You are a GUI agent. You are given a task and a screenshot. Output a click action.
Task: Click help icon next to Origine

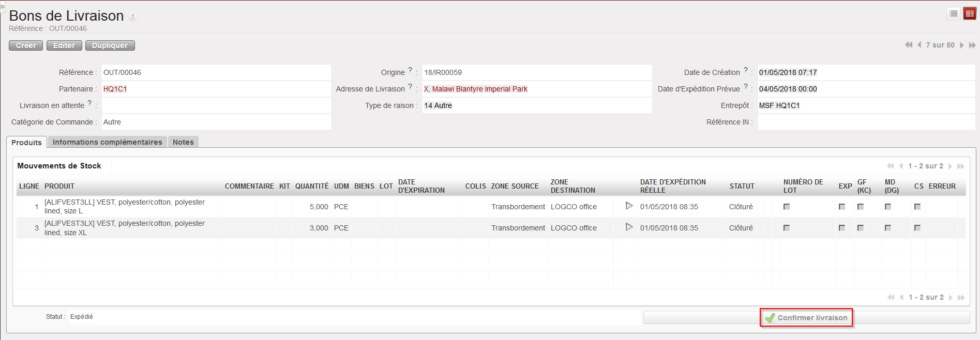coord(410,70)
